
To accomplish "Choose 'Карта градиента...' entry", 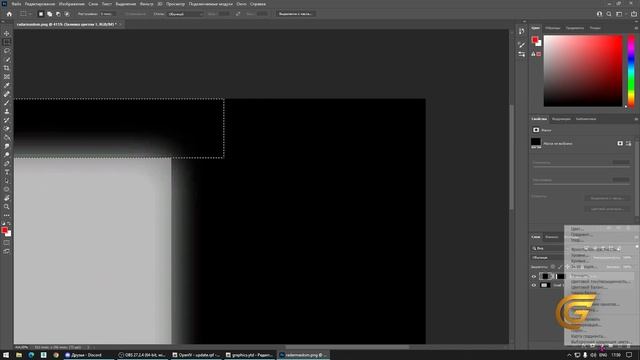I will click(588, 336).
